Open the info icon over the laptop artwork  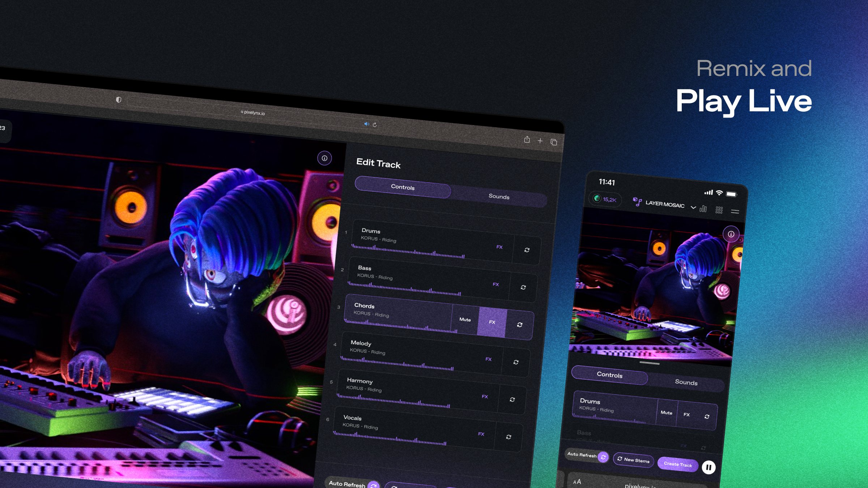(324, 158)
